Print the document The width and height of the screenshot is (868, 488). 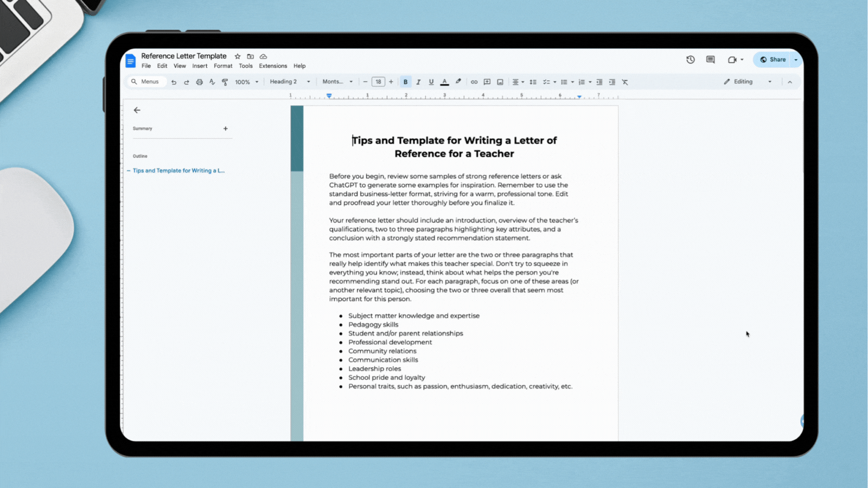(199, 82)
